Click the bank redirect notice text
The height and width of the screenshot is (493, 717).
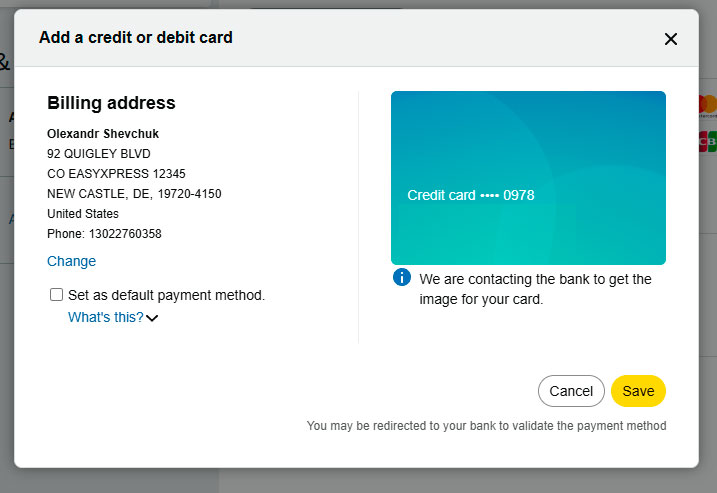486,426
